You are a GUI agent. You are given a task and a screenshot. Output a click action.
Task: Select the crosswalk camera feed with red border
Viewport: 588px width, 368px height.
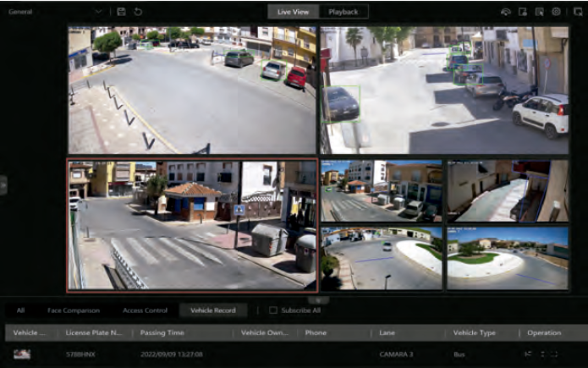192,225
